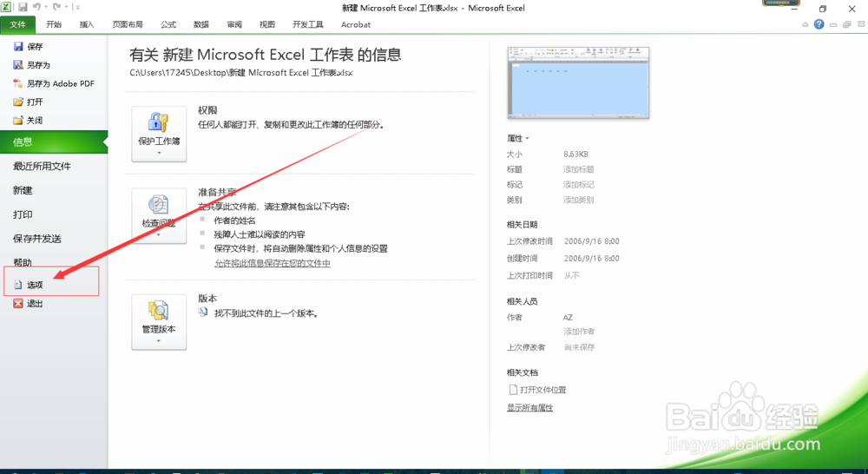Switch to the 页面布局 ribbon tab
This screenshot has height=474, width=868.
tap(128, 24)
